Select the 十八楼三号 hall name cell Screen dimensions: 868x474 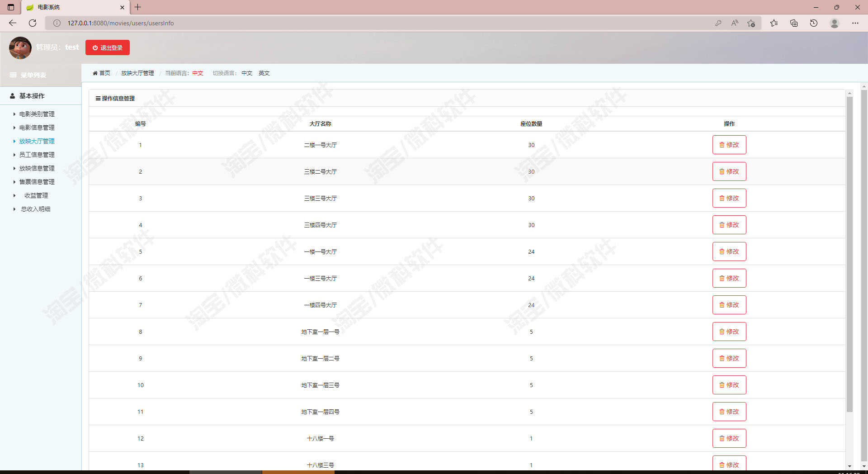point(320,465)
